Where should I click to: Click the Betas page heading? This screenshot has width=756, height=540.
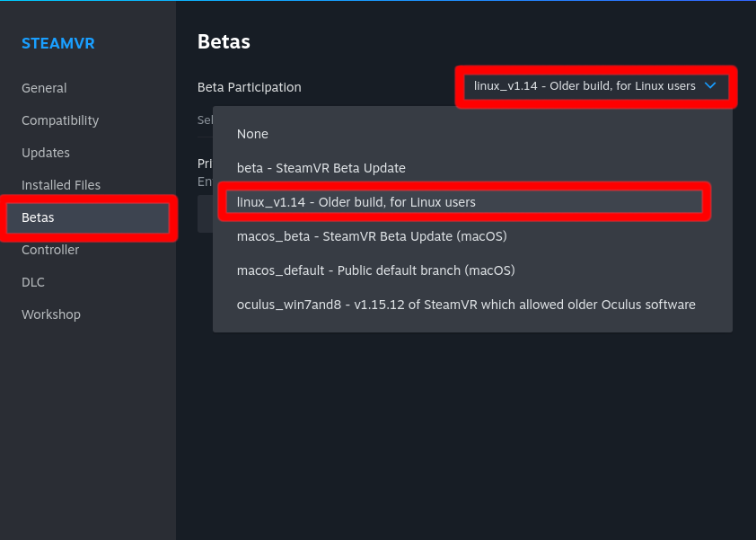[224, 41]
